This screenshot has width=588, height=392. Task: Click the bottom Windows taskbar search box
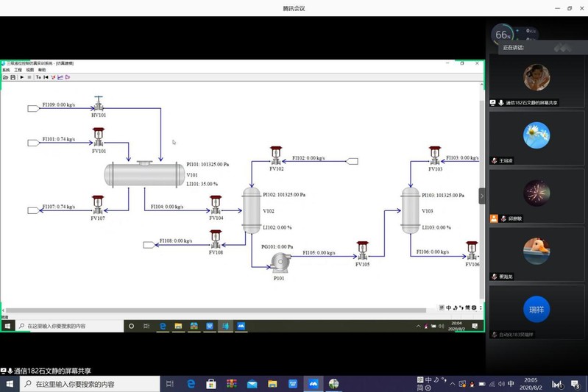coord(87,384)
